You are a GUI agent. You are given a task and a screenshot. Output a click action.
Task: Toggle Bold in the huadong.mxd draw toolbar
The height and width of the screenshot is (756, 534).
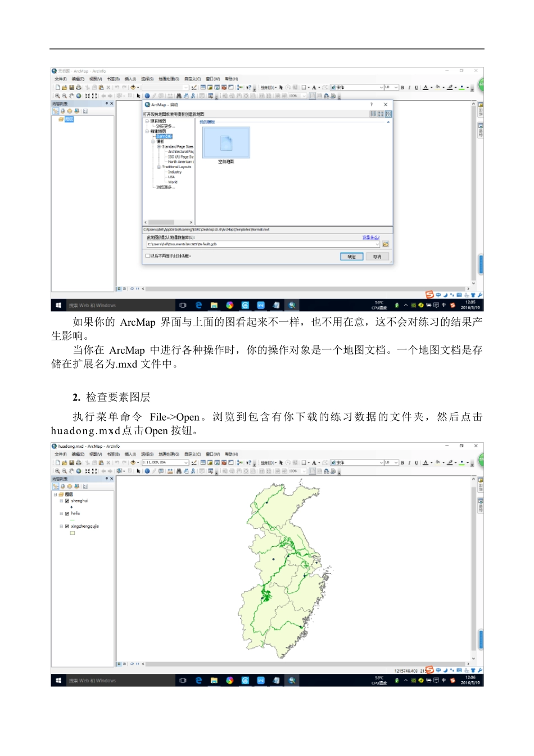tap(402, 462)
